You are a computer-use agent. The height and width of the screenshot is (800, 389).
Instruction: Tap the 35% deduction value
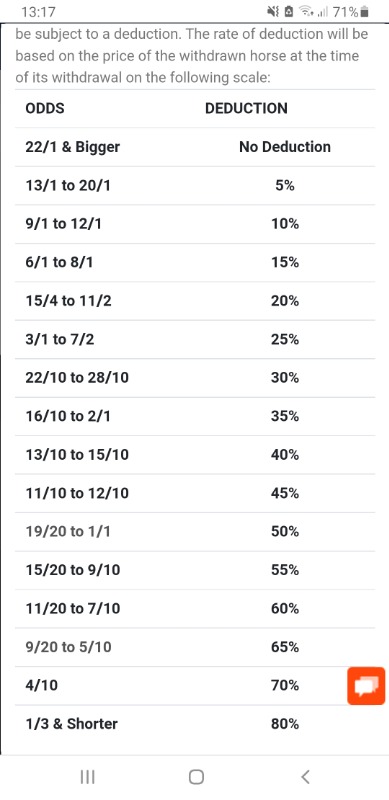[285, 416]
